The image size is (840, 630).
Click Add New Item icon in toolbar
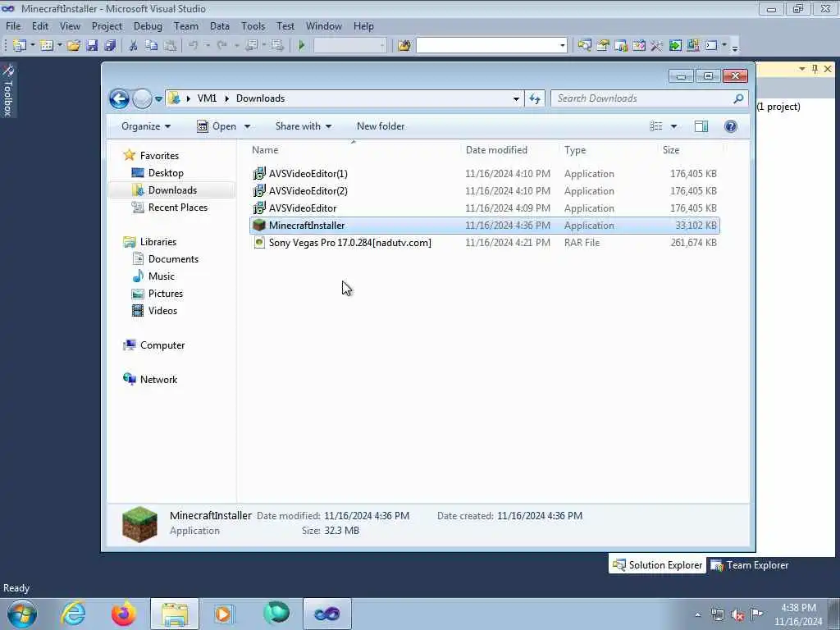pos(46,46)
